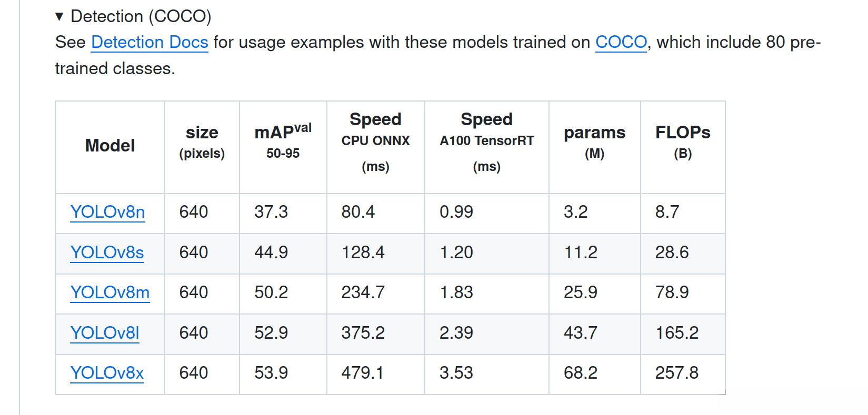Collapse the Detection (COCO) section triangle
This screenshot has width=868, height=415.
(x=59, y=17)
